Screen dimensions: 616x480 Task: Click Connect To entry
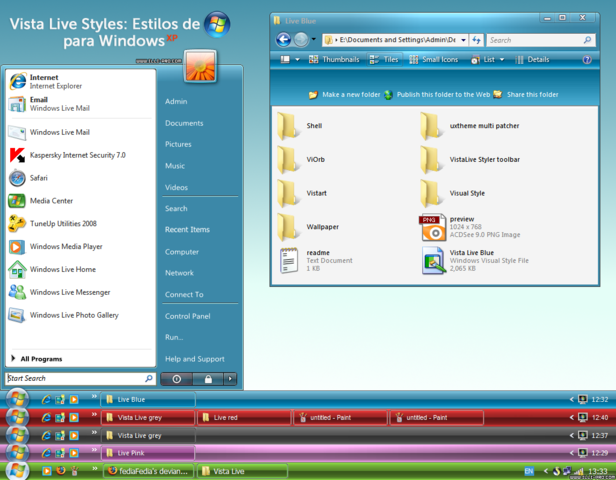(x=184, y=295)
